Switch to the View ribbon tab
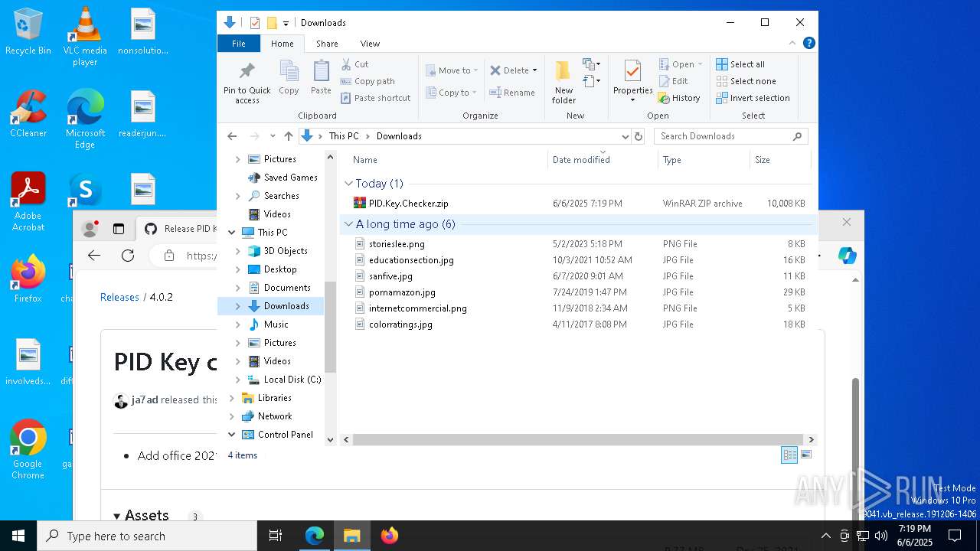This screenshot has width=980, height=551. coord(370,44)
